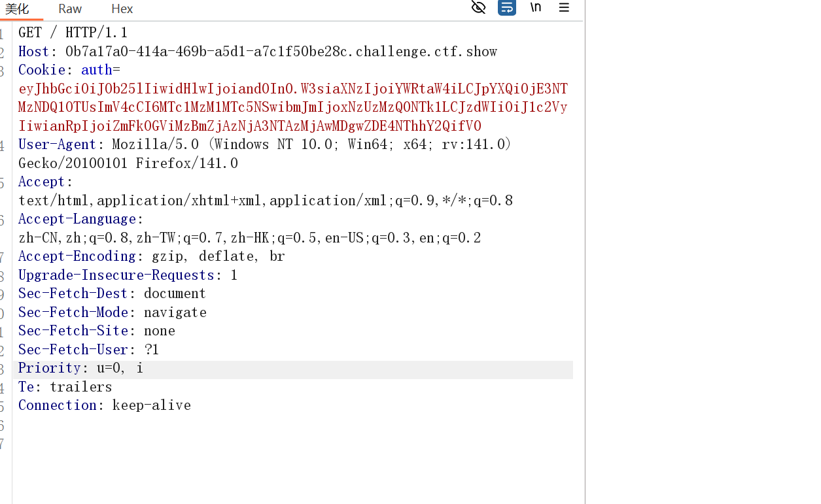Click the Te: trailers header line
The height and width of the screenshot is (504, 821).
(64, 386)
